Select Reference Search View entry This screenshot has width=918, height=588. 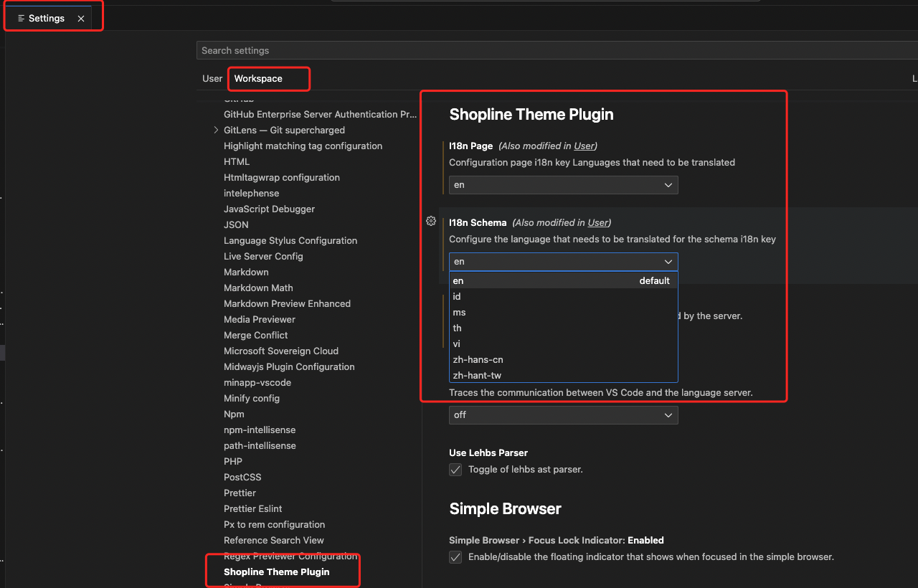tap(274, 540)
